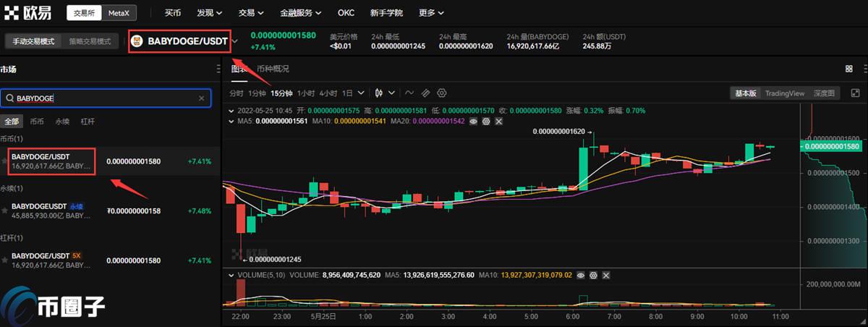This screenshot has width=868, height=327.
Task: Collapse the OHLC info row chevron
Action: (232, 111)
